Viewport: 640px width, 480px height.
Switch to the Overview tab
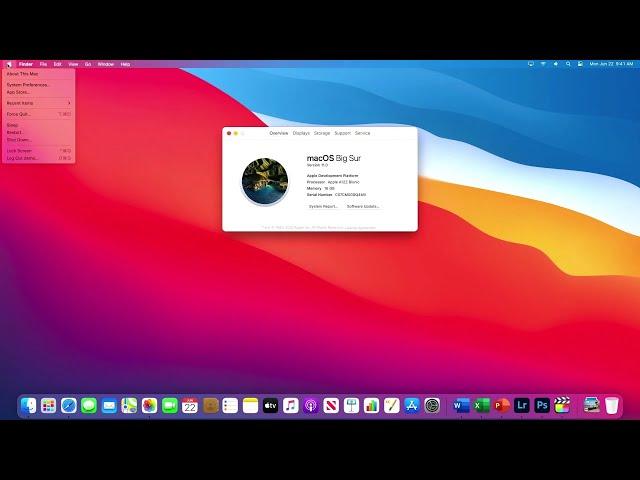point(279,133)
